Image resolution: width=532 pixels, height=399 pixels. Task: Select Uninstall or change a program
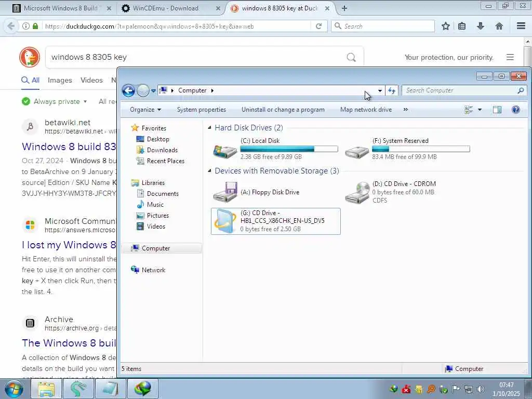pos(283,110)
